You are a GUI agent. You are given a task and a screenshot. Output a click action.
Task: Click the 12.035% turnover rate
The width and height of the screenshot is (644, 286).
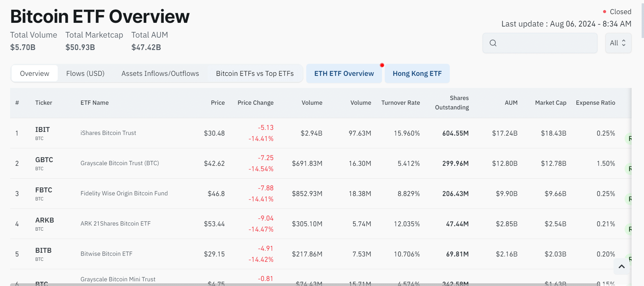[407, 224]
